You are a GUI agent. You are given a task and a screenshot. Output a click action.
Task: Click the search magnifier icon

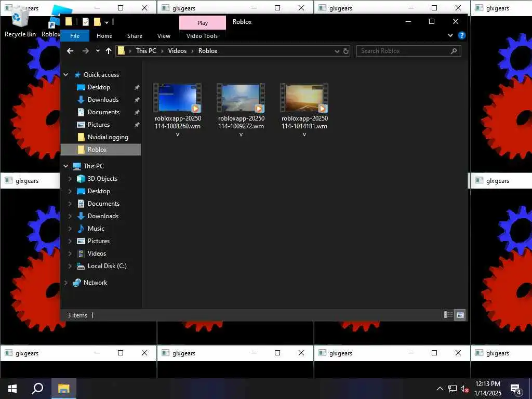click(x=454, y=51)
